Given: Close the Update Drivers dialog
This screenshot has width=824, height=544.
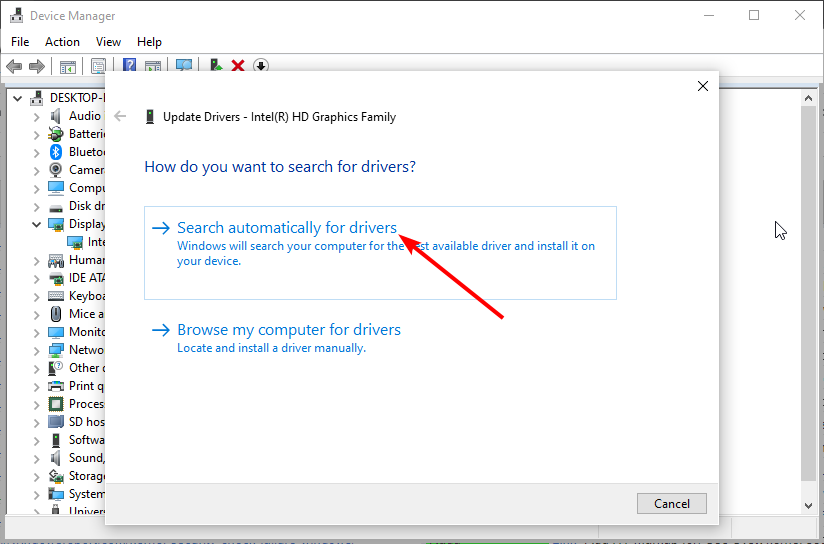Looking at the screenshot, I should coord(703,86).
